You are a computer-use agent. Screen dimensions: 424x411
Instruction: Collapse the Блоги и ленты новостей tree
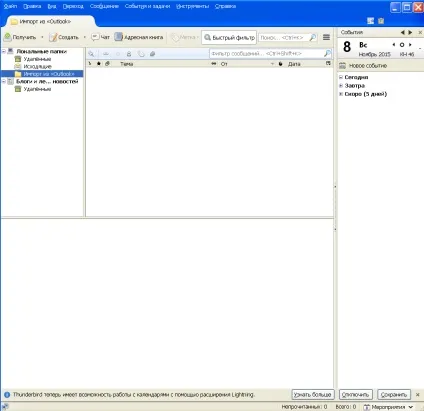pos(4,81)
